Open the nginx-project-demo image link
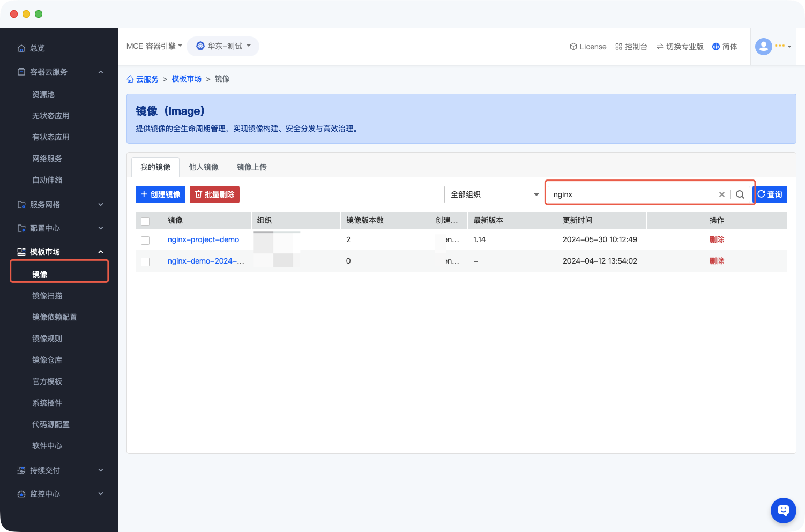Screen dimensions: 805x532 tap(203, 239)
